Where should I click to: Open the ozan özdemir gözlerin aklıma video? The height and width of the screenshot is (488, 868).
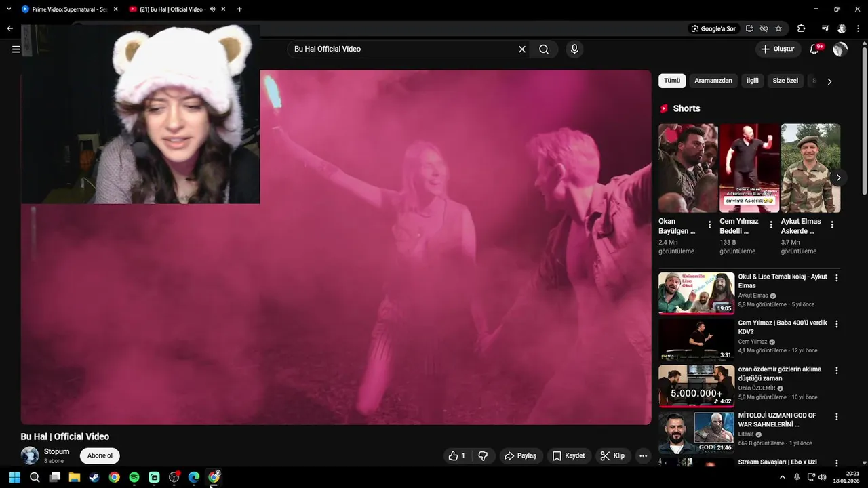pyautogui.click(x=696, y=386)
